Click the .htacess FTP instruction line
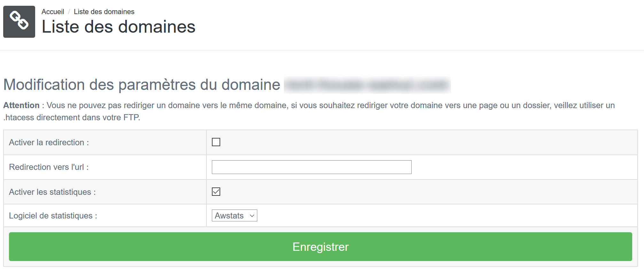Viewport: 644px width, 270px height. [72, 117]
